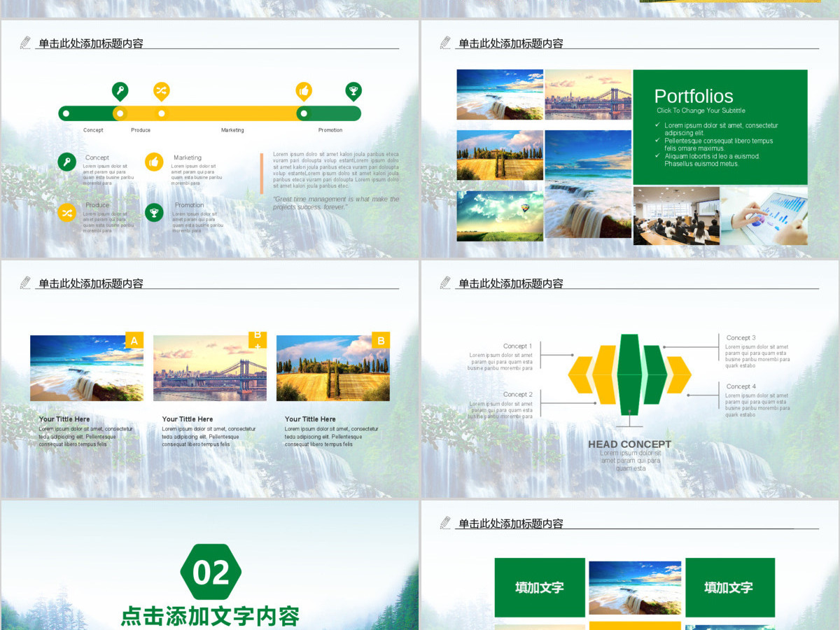
Task: Click the 'Click To Change Your Subtitle' text
Action: (x=701, y=111)
